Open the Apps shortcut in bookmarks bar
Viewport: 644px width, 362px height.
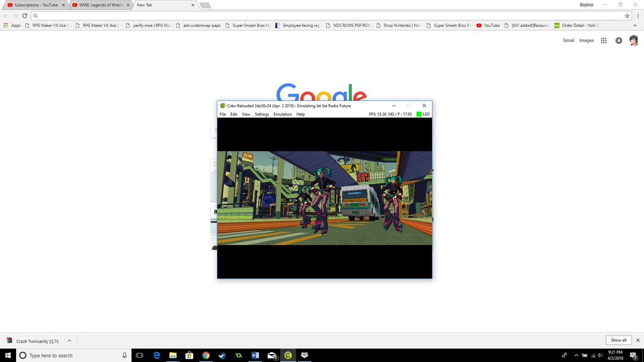tap(12, 25)
